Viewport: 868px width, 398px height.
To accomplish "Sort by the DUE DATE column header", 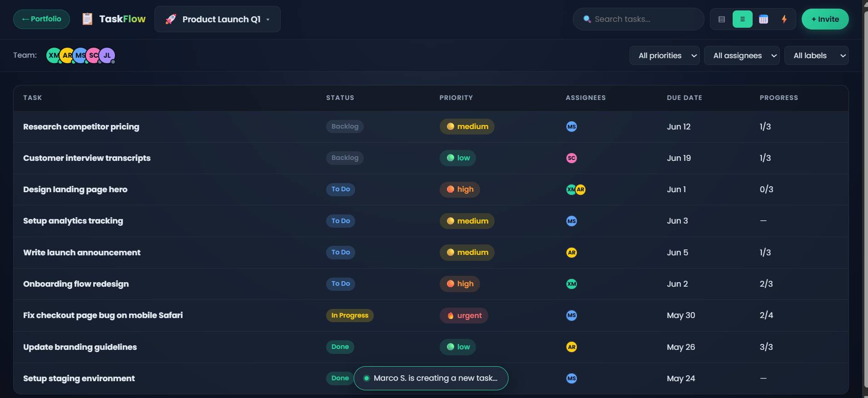I will [x=684, y=98].
